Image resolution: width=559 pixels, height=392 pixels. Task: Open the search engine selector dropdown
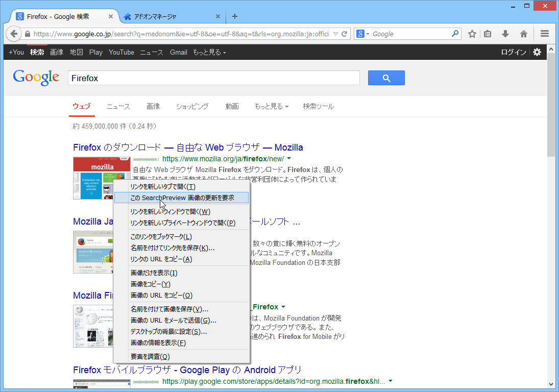363,33
